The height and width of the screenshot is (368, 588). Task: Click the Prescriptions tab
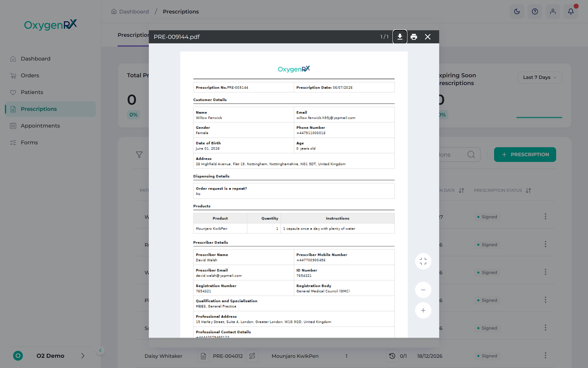coord(133,35)
